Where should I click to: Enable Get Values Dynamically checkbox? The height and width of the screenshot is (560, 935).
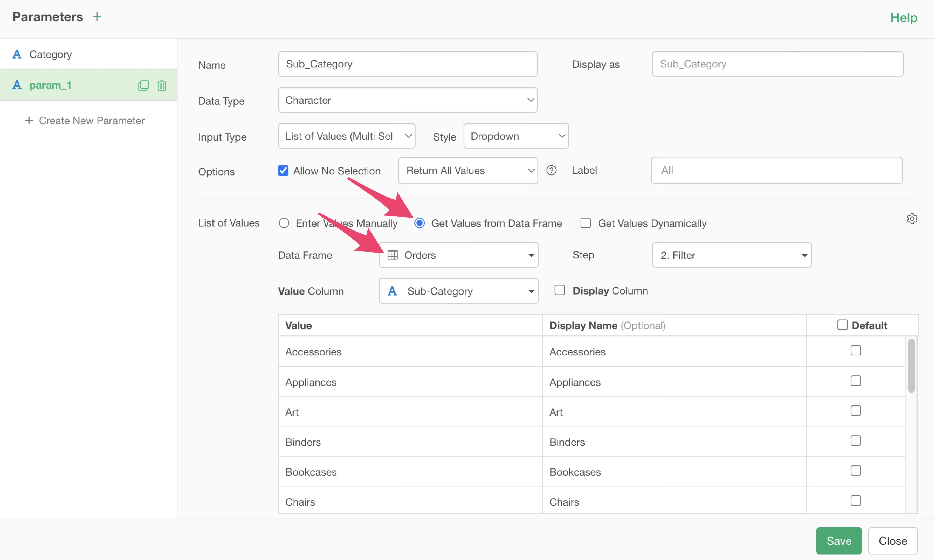[586, 223]
